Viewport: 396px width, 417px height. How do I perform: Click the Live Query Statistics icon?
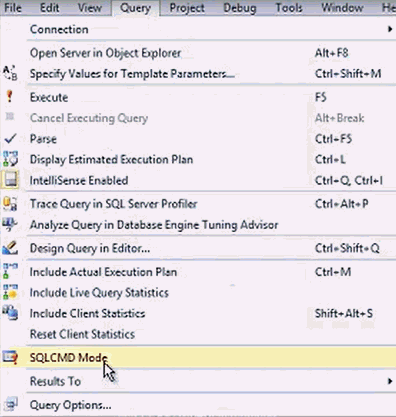click(x=10, y=292)
